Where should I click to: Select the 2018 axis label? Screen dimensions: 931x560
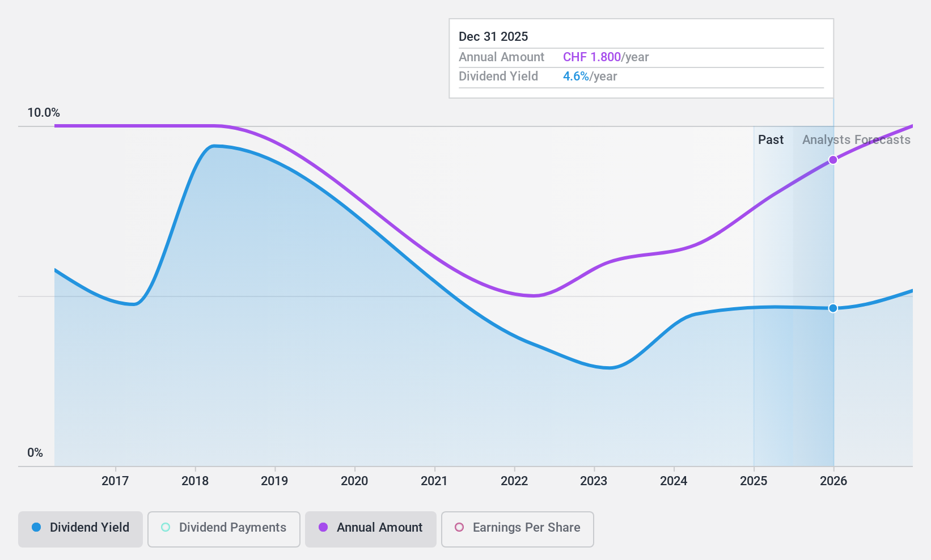tap(195, 481)
